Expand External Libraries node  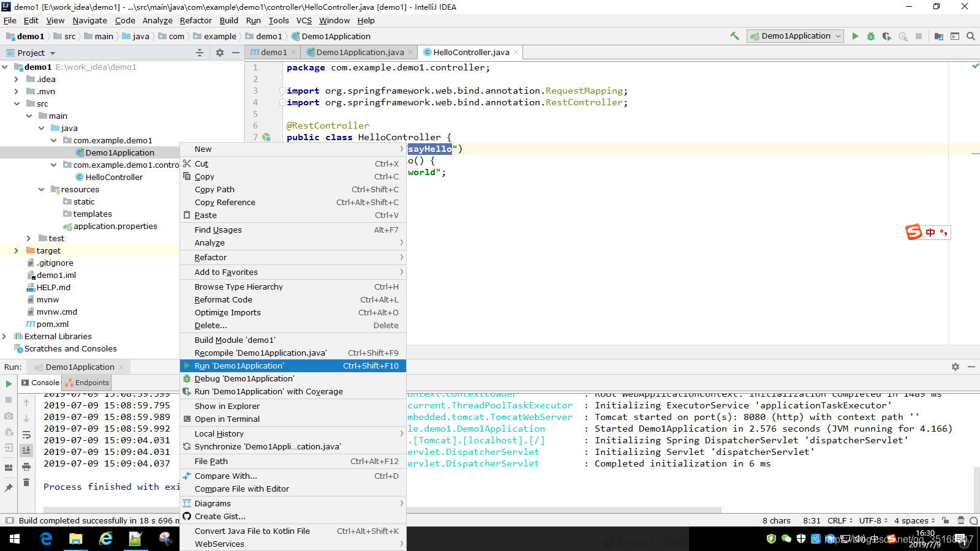(5, 336)
